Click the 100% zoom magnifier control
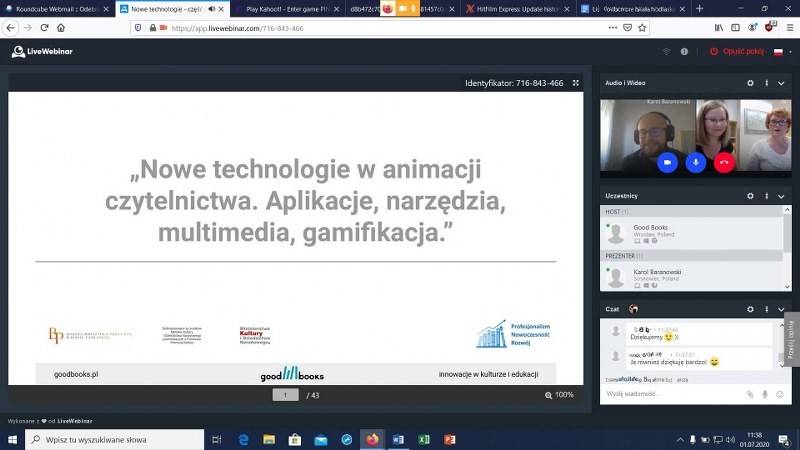Viewport: 800px width, 450px height. [559, 395]
